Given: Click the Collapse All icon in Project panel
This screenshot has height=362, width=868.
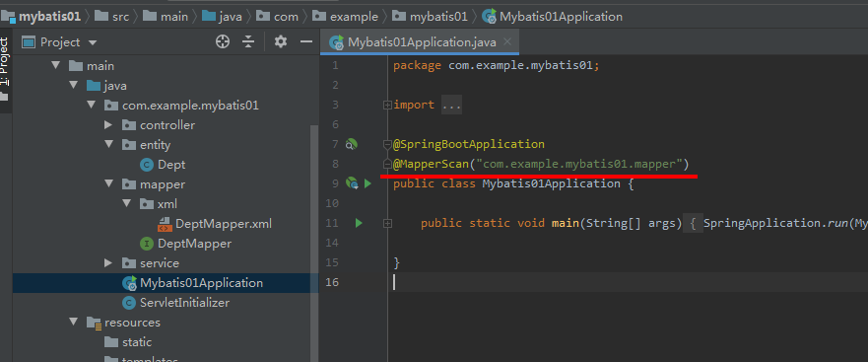Looking at the screenshot, I should 248,41.
